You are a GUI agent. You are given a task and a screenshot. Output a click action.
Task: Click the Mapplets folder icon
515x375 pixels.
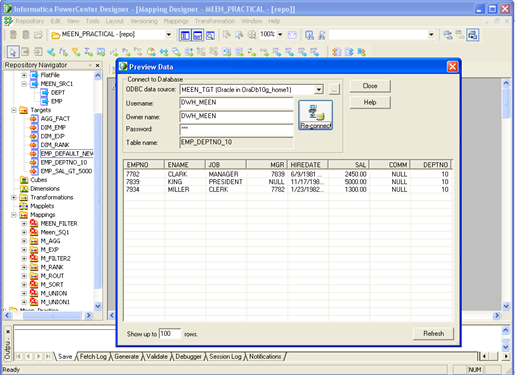[24, 206]
